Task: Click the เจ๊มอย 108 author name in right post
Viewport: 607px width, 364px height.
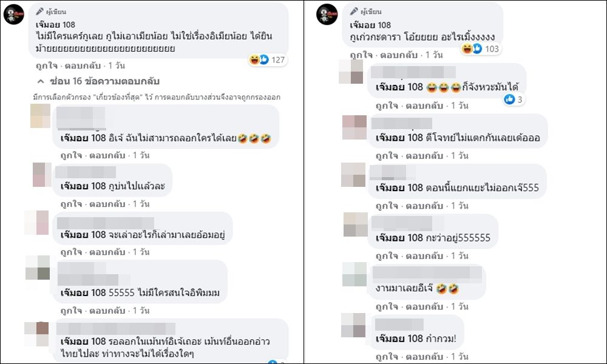Action: (x=370, y=25)
